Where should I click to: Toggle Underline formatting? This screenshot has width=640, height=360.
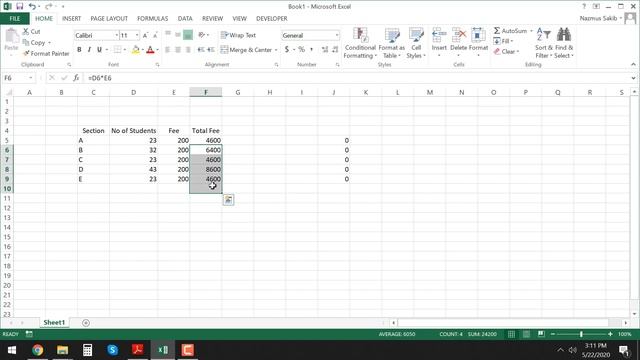click(x=99, y=50)
